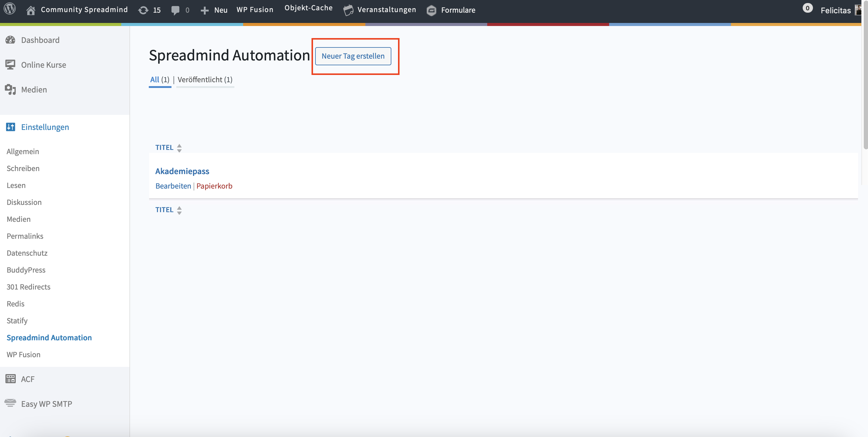The image size is (868, 437).
Task: Select the All (1) filter tab
Action: click(x=160, y=80)
